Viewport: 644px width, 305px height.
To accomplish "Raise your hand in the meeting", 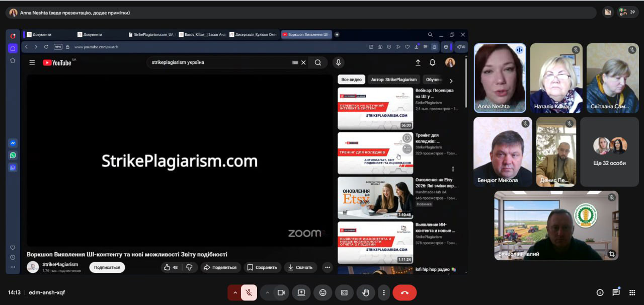I will pyautogui.click(x=366, y=292).
